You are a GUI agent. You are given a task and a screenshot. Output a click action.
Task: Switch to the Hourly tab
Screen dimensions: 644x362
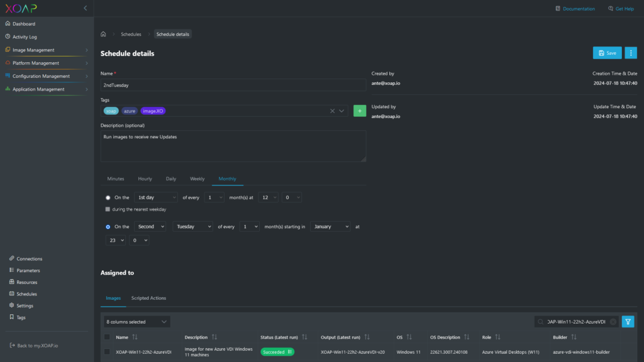145,179
